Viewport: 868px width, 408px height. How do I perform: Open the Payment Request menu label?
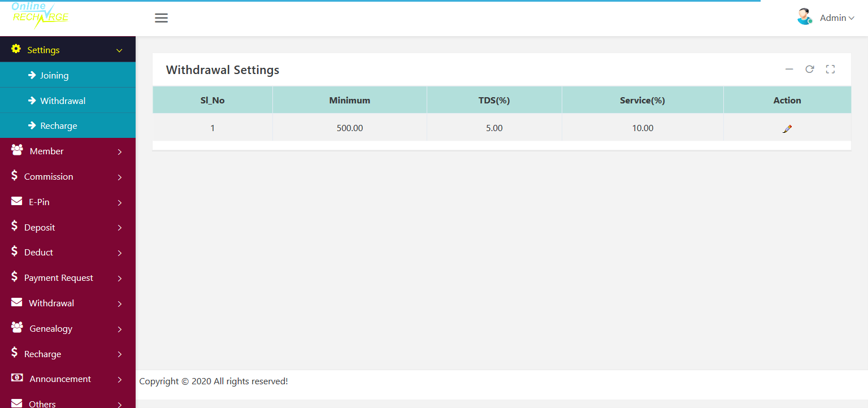tap(59, 277)
